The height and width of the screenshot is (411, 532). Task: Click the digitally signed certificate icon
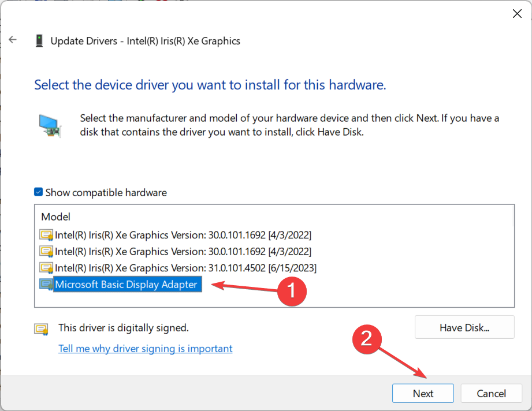point(41,329)
